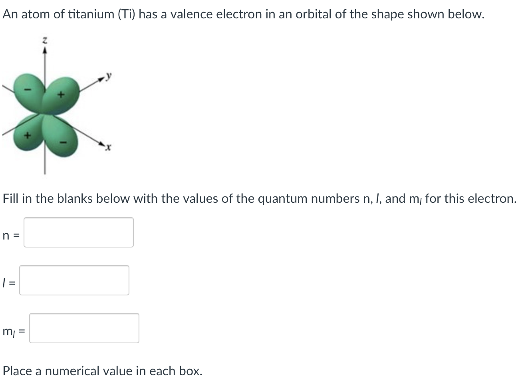Click the upper-left negative orbital lobe
The height and width of the screenshot is (392, 532).
pyautogui.click(x=28, y=90)
